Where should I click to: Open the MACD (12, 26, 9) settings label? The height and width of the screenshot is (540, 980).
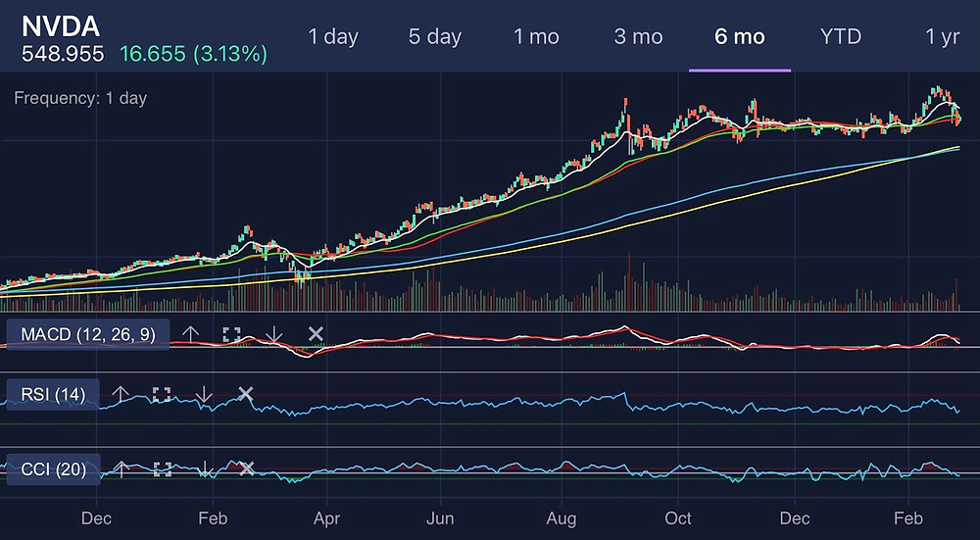(87, 334)
